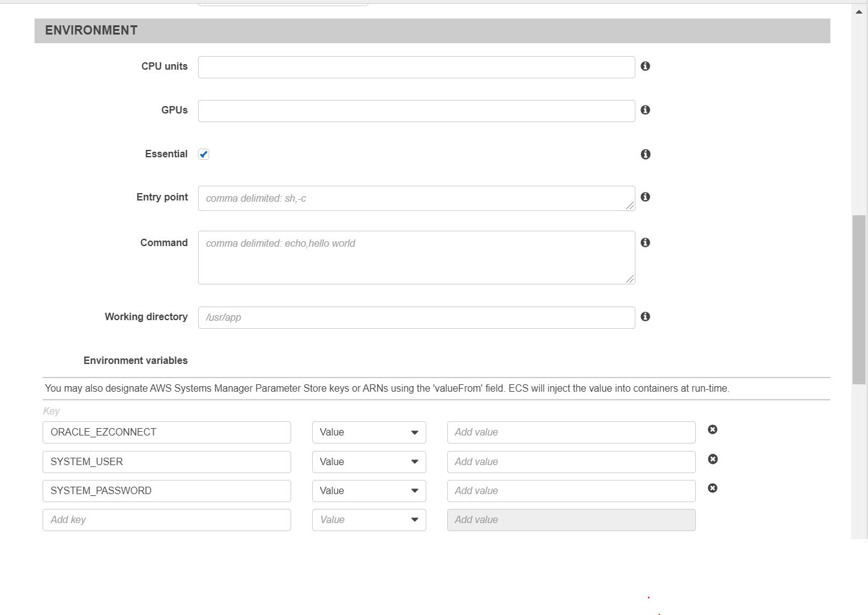
Task: Delete the SYSTEM_USER variable row
Action: tap(713, 459)
